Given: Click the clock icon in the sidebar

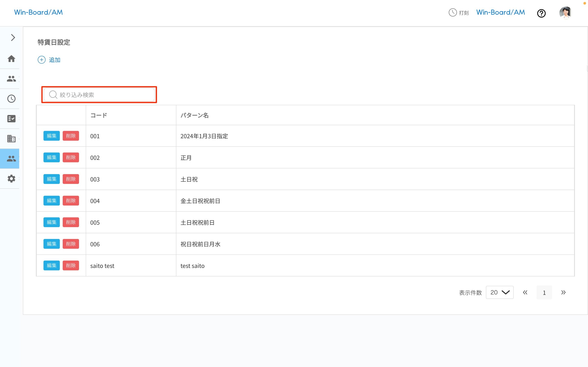Looking at the screenshot, I should coord(11,99).
